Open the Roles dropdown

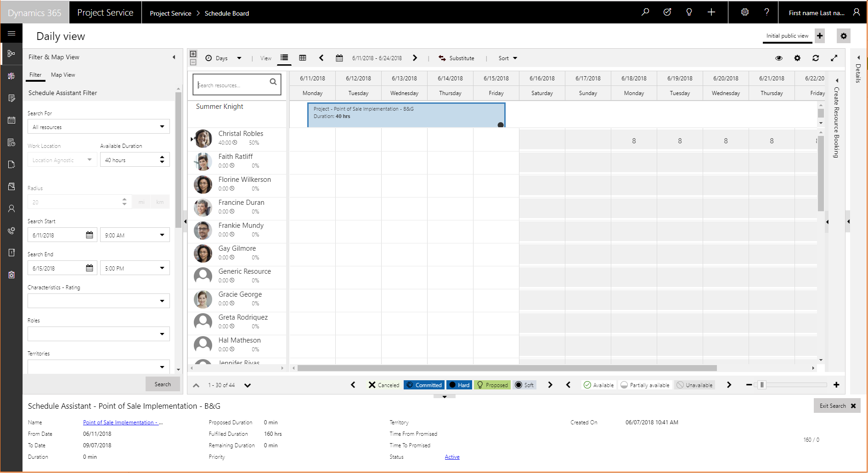(x=98, y=334)
